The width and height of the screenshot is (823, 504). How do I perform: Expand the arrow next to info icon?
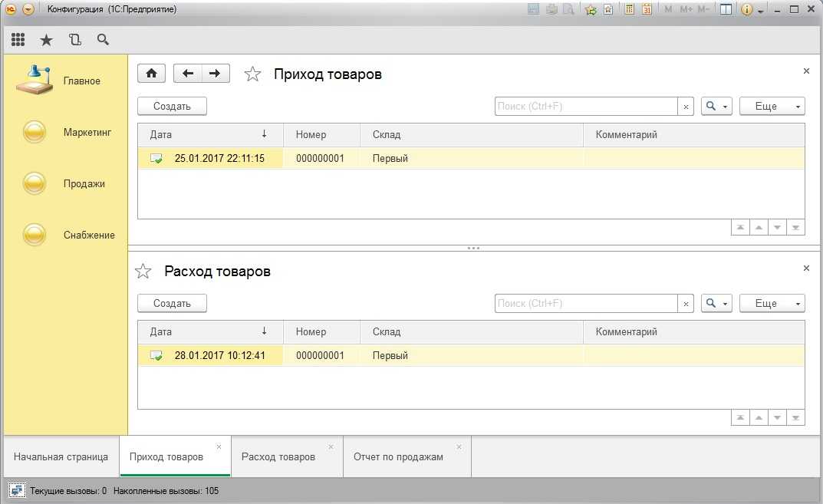coord(761,11)
